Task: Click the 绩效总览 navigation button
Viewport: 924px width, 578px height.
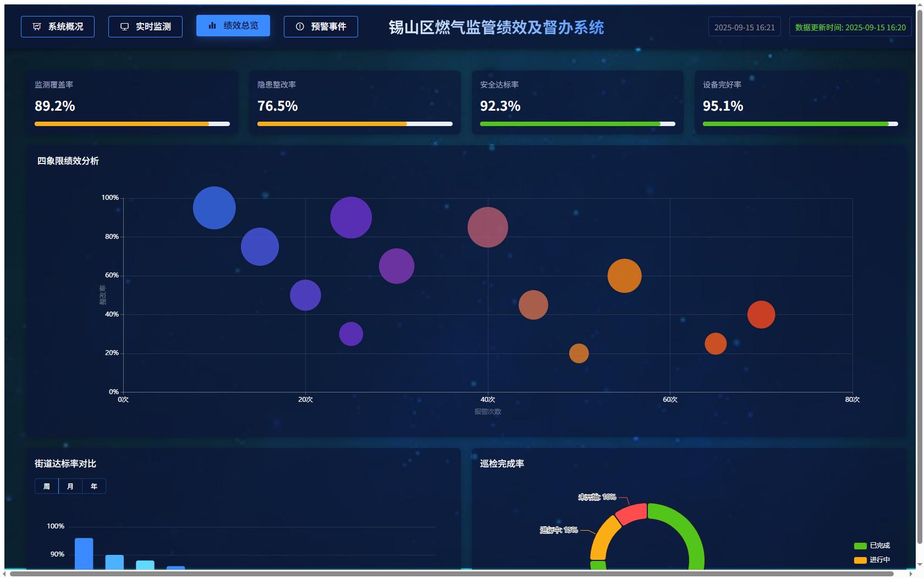Action: [233, 25]
